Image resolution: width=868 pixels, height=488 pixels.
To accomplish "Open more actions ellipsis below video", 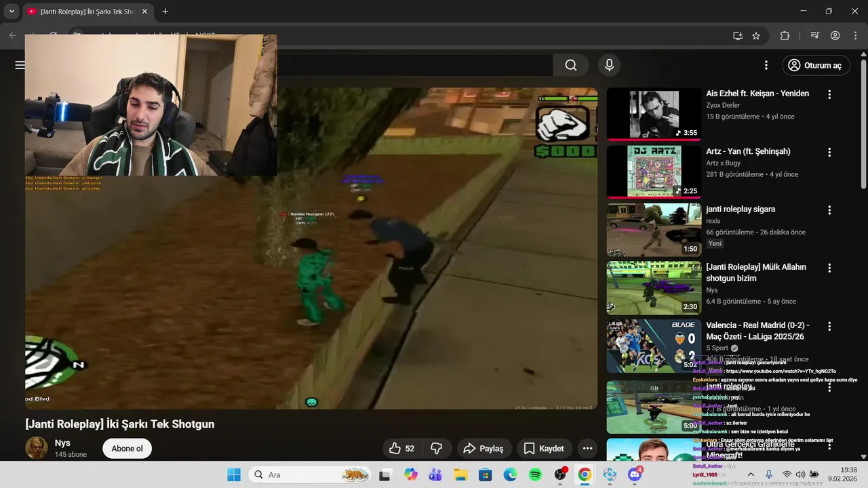I will tap(587, 449).
